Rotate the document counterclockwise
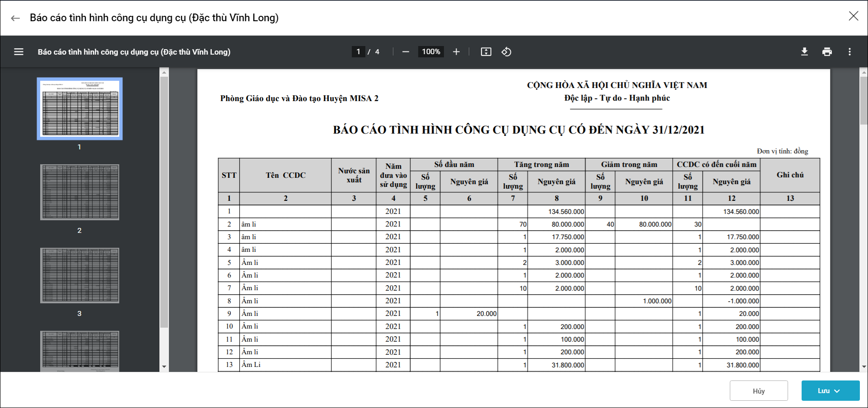Viewport: 868px width, 408px height. coord(506,52)
